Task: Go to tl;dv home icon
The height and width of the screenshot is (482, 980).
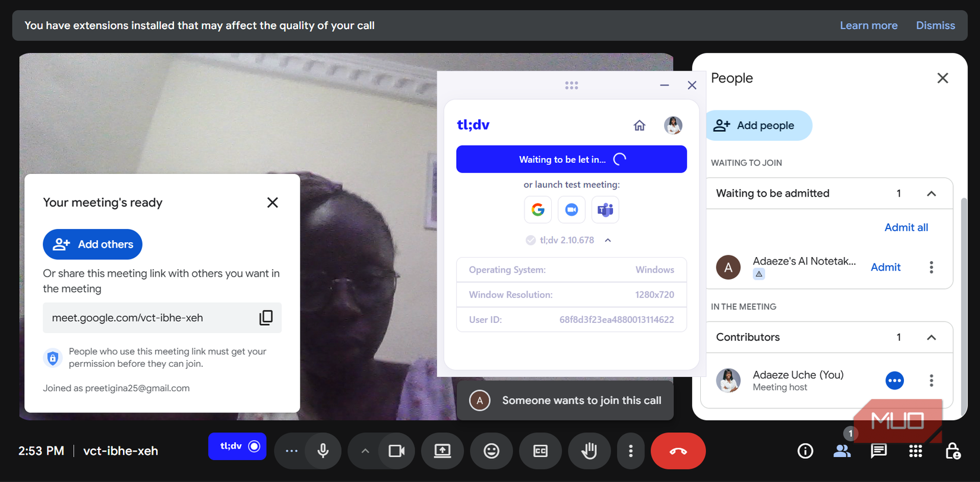Action: click(x=639, y=125)
